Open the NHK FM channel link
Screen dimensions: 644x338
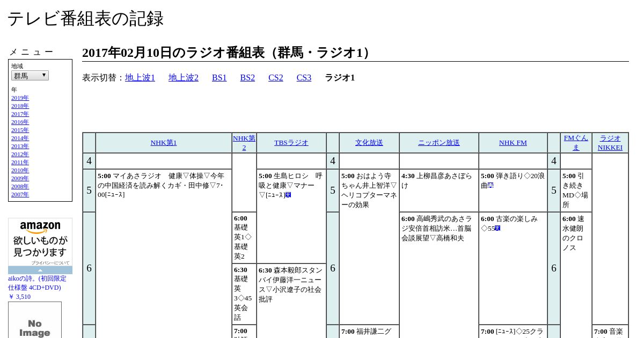click(513, 143)
